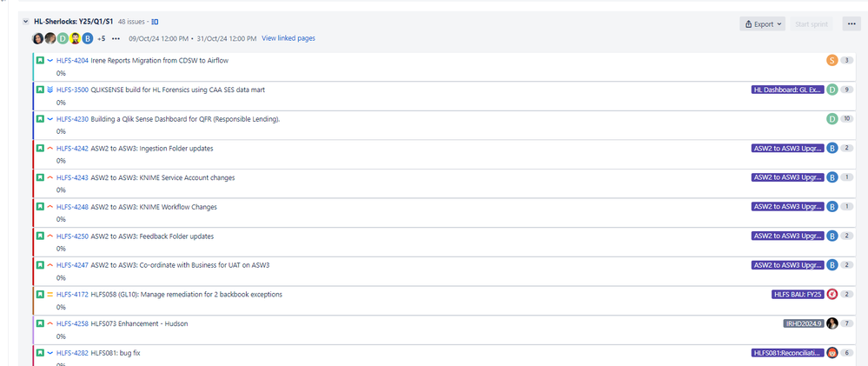
Task: Open issue HLFS-4242 link
Action: click(x=72, y=148)
